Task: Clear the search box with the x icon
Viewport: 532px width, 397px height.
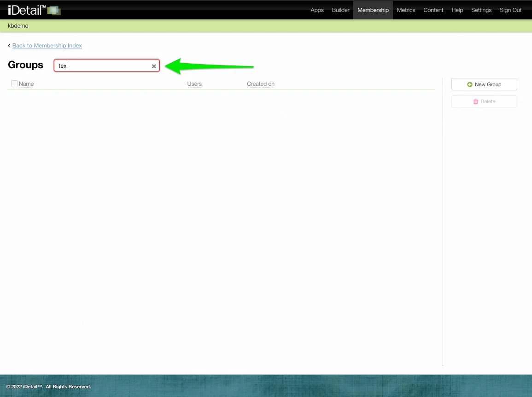Action: tap(154, 66)
